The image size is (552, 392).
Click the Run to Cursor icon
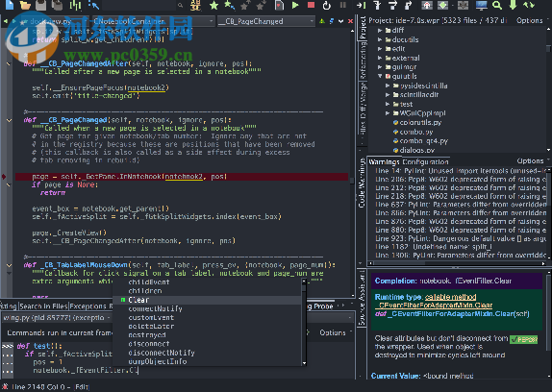tap(362, 5)
